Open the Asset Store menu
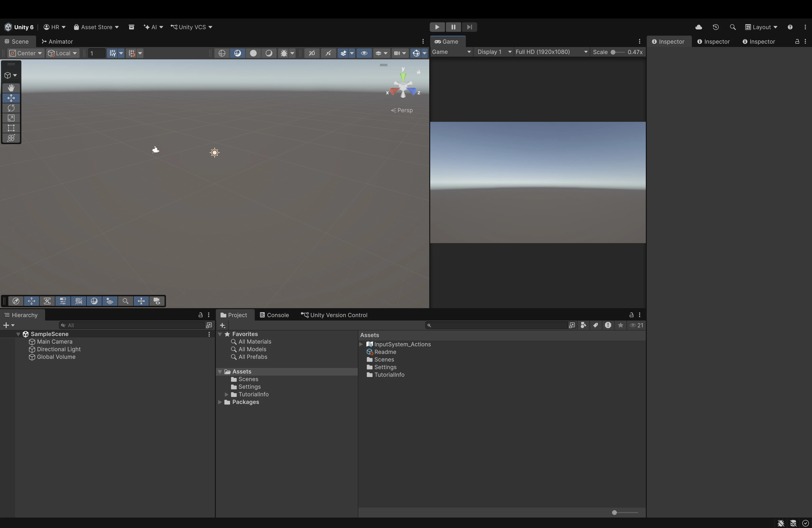This screenshot has width=812, height=528. pyautogui.click(x=96, y=27)
